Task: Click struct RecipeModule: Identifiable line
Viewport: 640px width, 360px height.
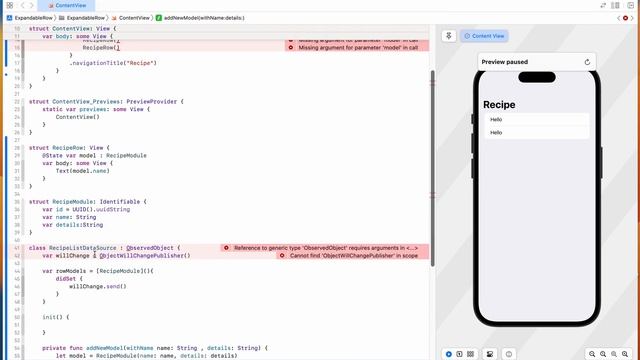Action: click(87, 202)
